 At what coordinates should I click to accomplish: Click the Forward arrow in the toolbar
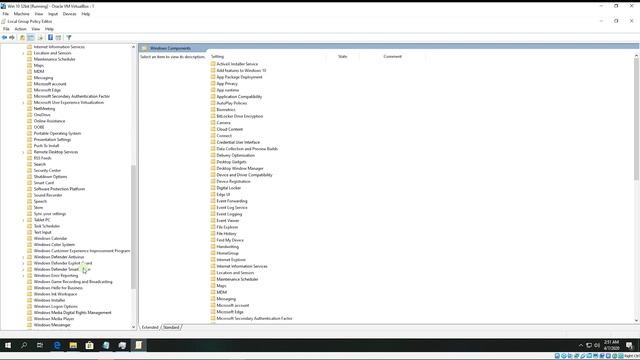tap(12, 38)
